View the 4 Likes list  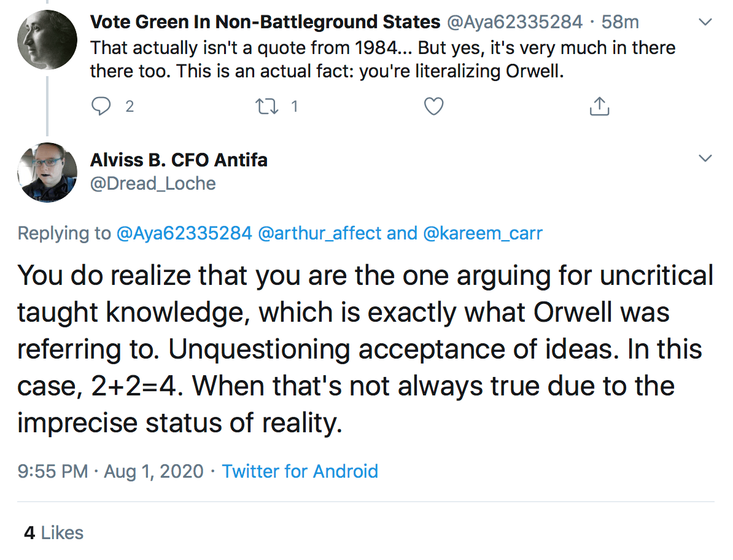(x=53, y=532)
